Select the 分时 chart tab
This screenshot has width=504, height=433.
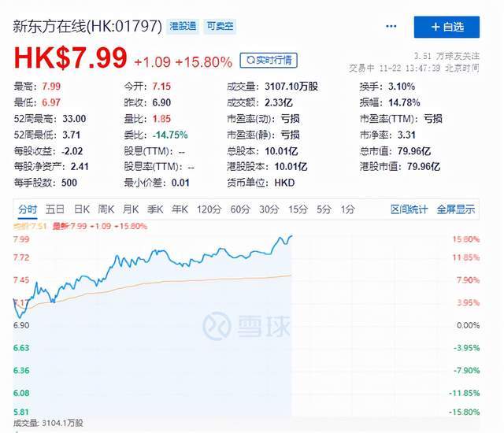point(28,209)
